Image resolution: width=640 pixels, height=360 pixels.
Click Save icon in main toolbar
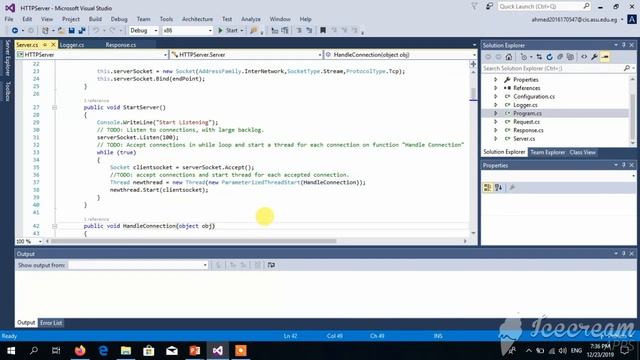pyautogui.click(x=71, y=31)
